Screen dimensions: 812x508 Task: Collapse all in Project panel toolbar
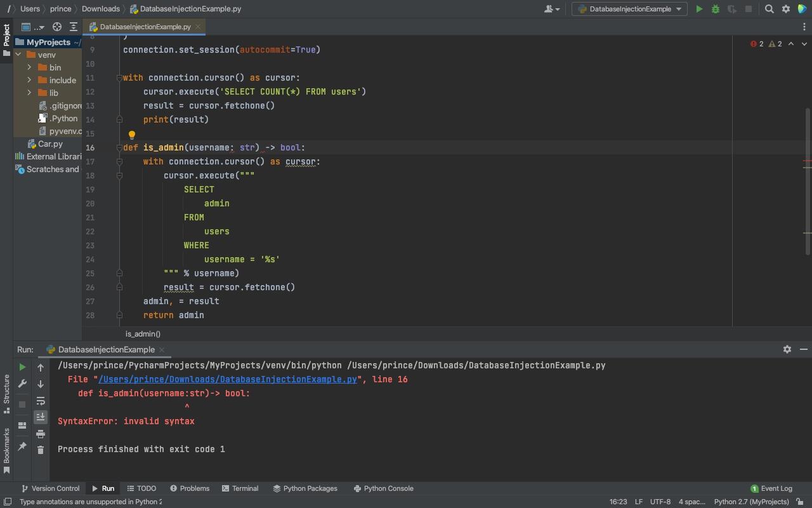pos(74,27)
